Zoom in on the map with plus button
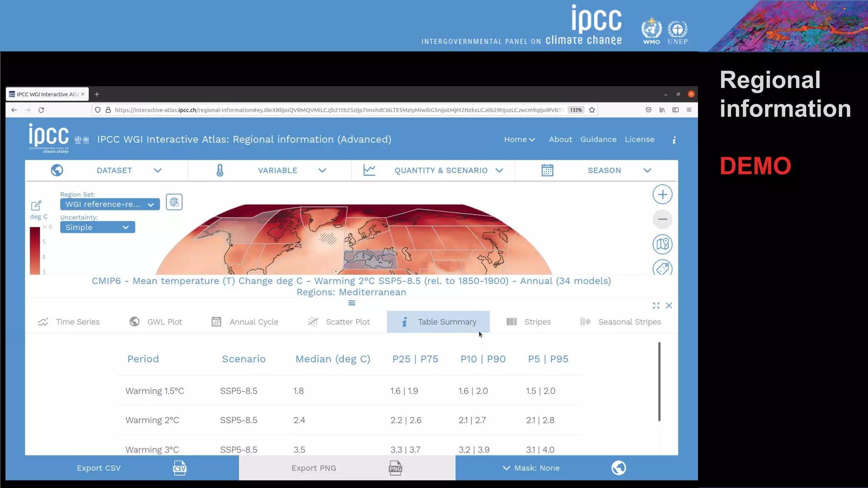This screenshot has height=488, width=868. pos(662,195)
